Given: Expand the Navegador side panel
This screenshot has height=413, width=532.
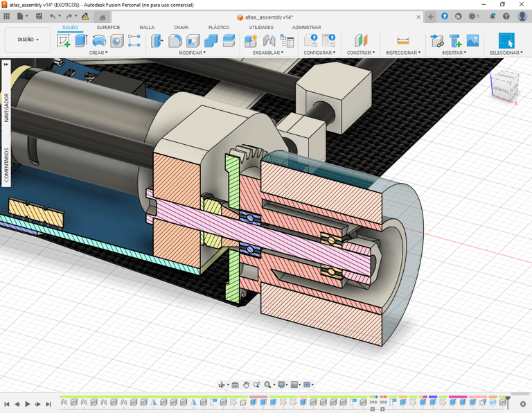Looking at the screenshot, I should (x=6, y=107).
